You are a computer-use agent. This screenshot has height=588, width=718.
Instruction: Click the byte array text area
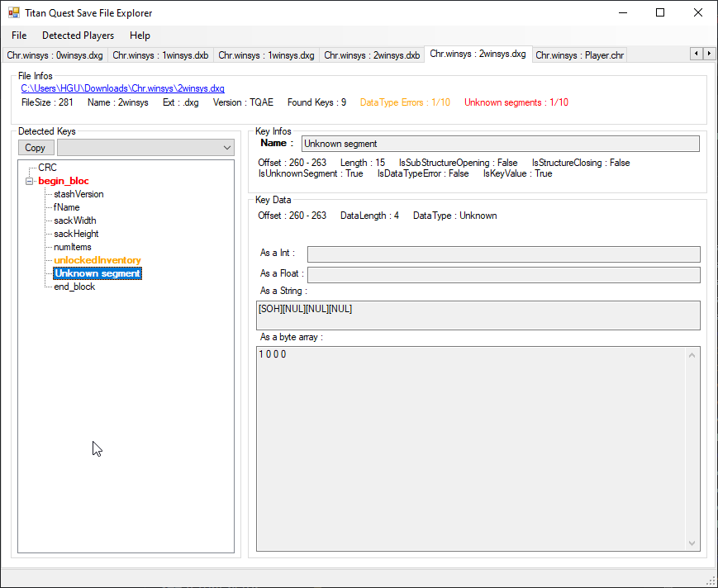471,448
